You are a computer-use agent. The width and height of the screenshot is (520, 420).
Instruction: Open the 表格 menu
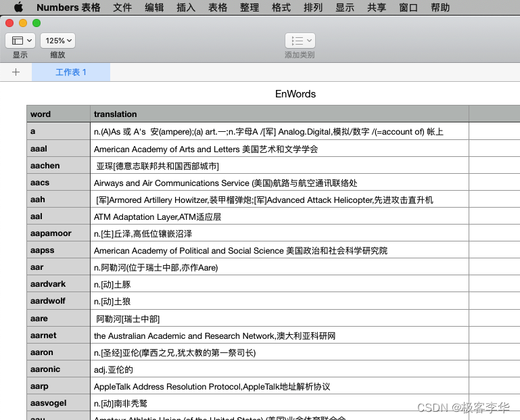coord(218,7)
